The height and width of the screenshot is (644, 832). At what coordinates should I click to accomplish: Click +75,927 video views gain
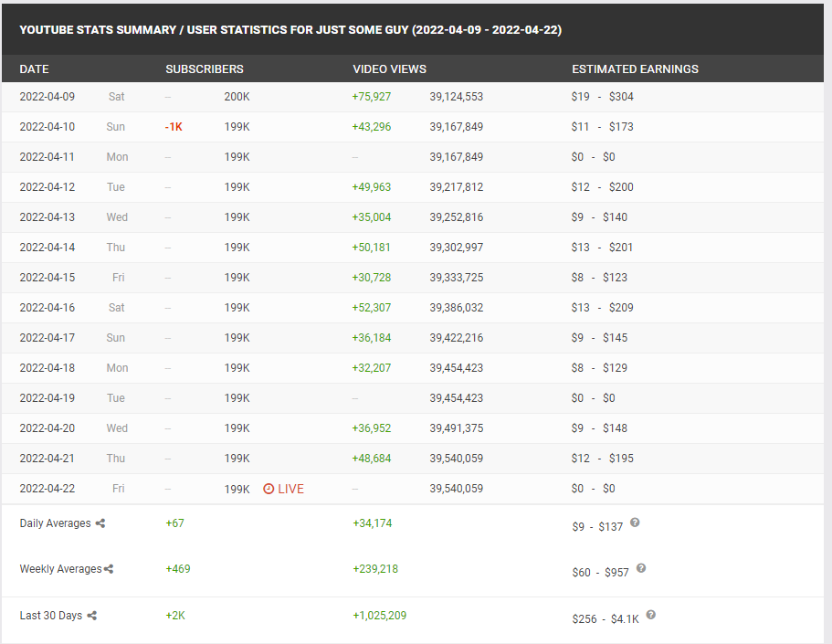372,97
